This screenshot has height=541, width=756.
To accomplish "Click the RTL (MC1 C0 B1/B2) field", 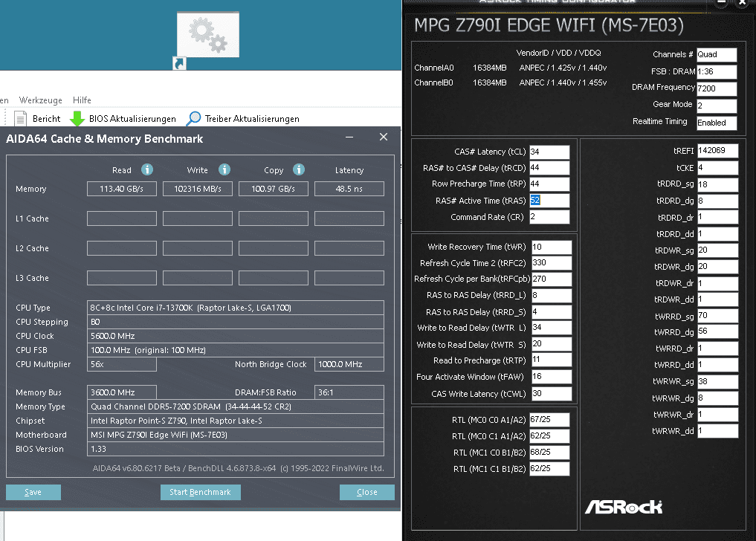I will pos(549,453).
